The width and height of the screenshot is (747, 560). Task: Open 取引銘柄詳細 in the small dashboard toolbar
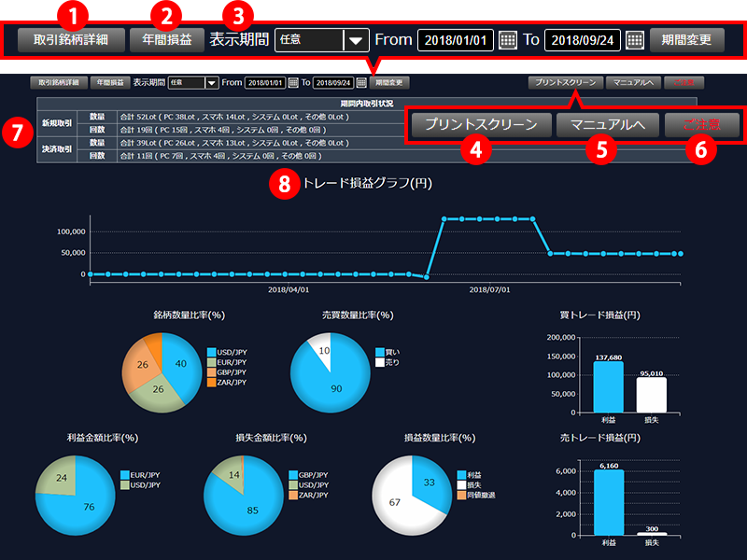pyautogui.click(x=59, y=82)
